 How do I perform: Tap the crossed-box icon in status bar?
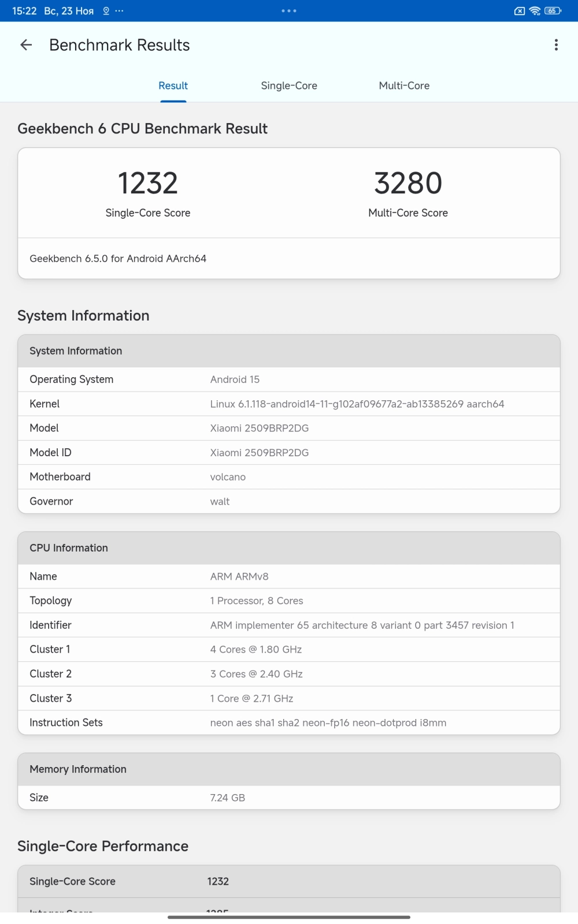click(520, 11)
